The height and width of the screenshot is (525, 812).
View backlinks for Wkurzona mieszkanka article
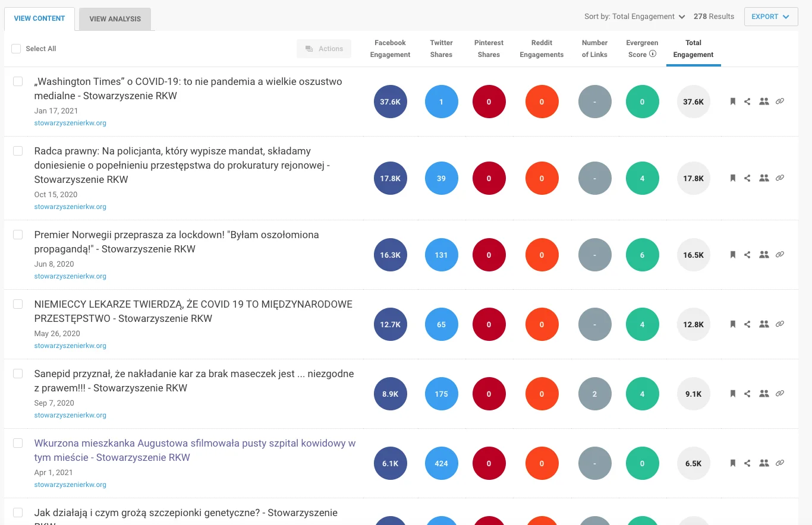pyautogui.click(x=780, y=463)
